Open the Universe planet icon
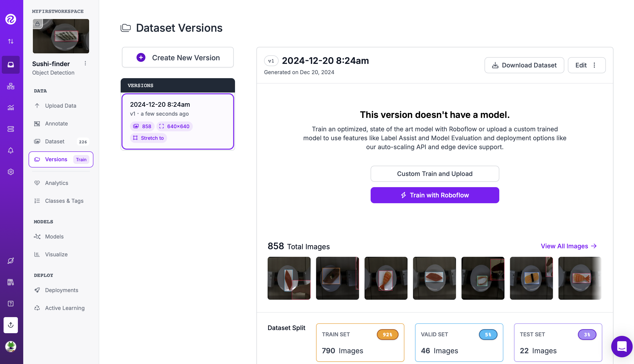The height and width of the screenshot is (364, 634). 11,261
